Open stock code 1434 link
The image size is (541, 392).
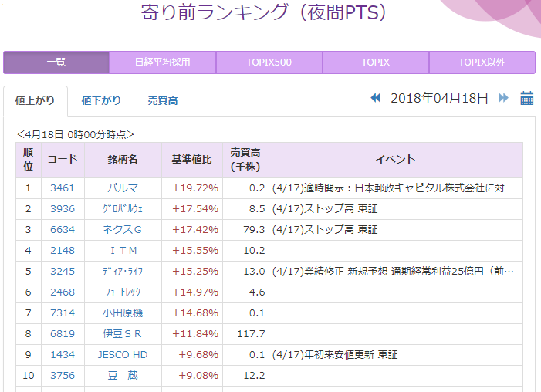point(63,355)
